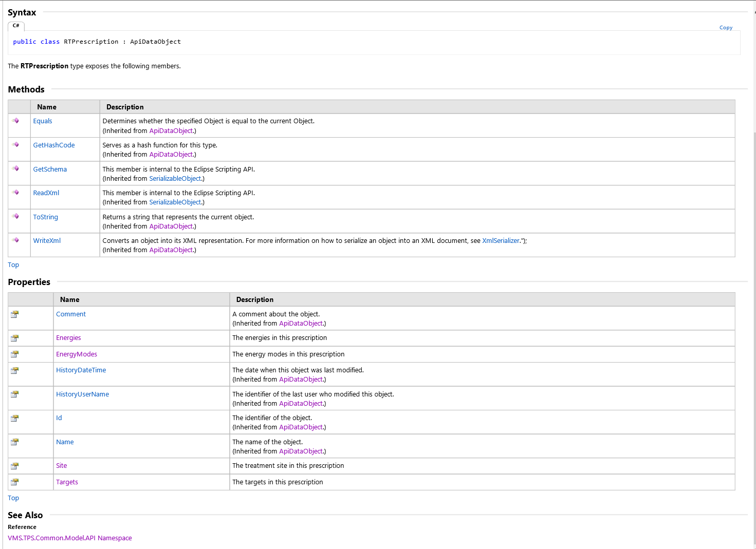756x549 pixels.
Task: Click the property icon beside Site
Action: pyautogui.click(x=15, y=465)
